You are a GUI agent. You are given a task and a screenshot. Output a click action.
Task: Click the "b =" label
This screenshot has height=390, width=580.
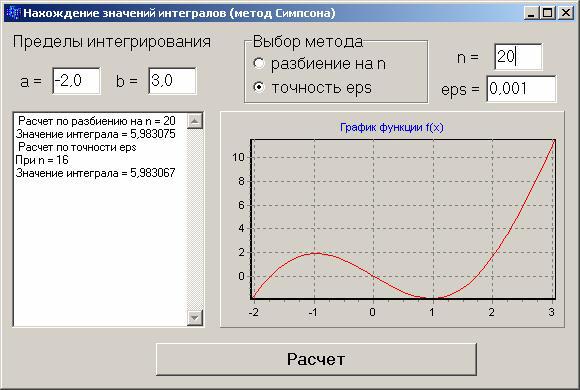point(127,81)
